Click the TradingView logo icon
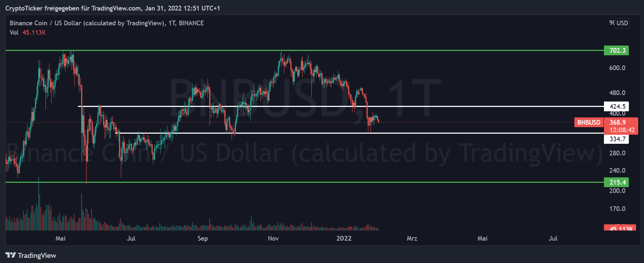Viewport: 644px width, 263px height. 11,255
